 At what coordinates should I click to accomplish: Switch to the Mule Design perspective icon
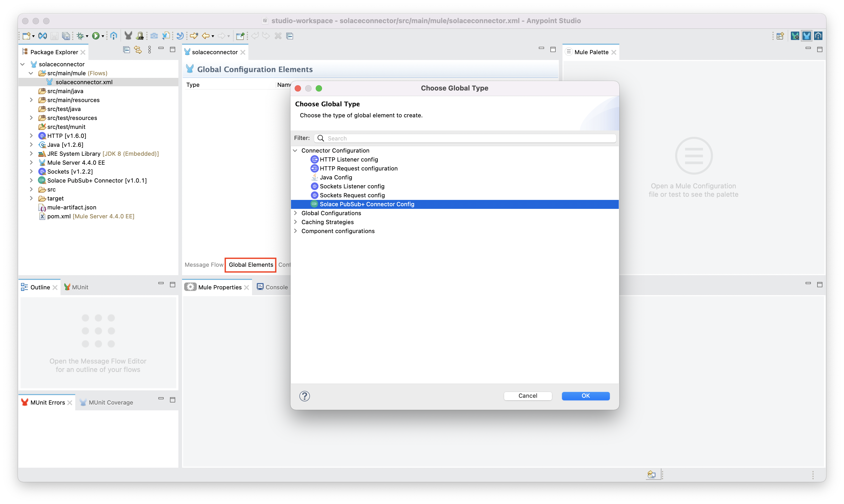807,36
